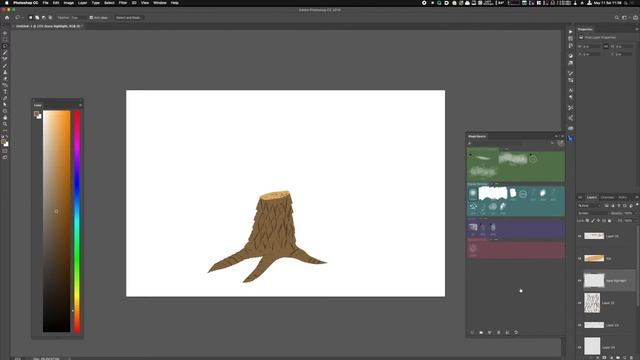Image resolution: width=640 pixels, height=360 pixels.
Task: Hide Layer 24 with eye icon
Action: [x=580, y=347]
